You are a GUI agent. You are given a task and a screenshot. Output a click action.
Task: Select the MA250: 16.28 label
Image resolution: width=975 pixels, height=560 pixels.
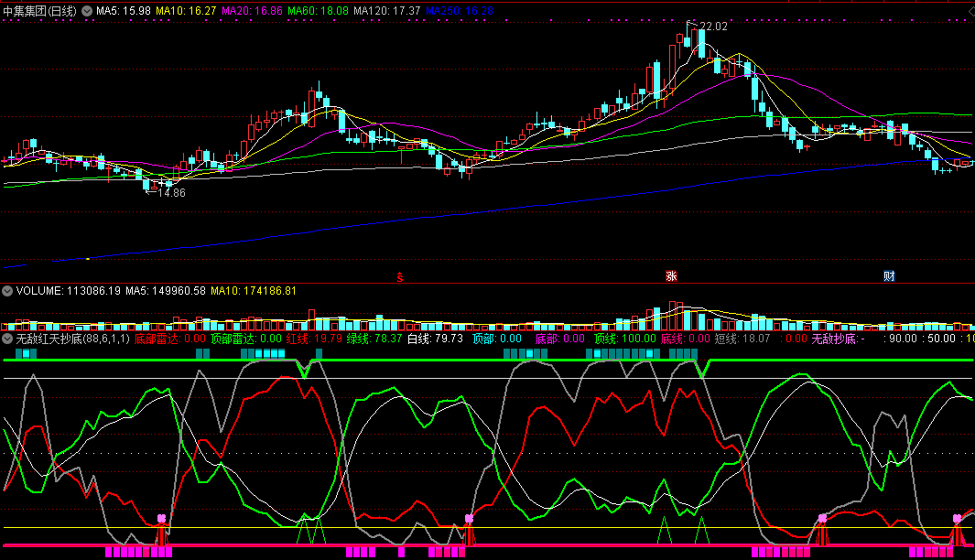click(460, 11)
